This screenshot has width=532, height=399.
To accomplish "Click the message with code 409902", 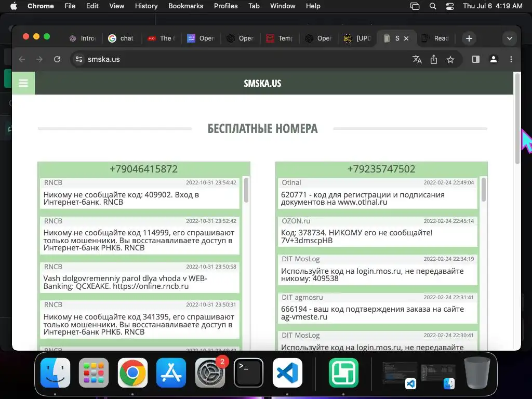I will (x=140, y=193).
